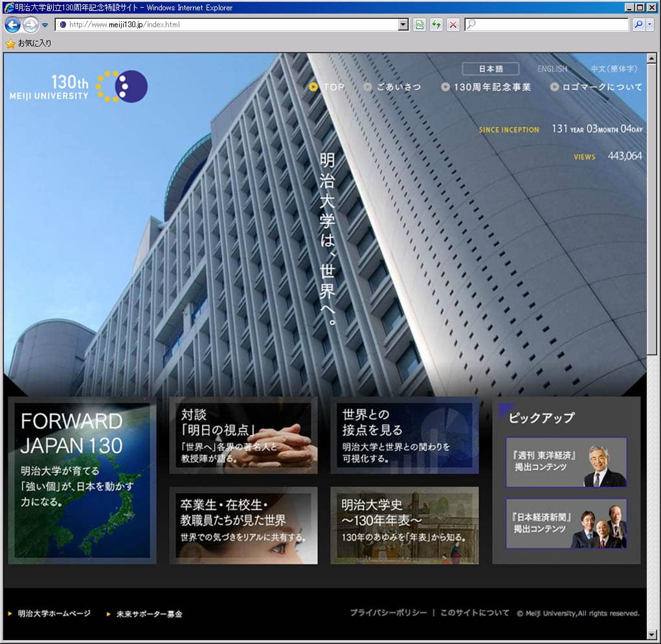Expand the address bar history dropdown
The width and height of the screenshot is (661, 644).
tap(403, 25)
